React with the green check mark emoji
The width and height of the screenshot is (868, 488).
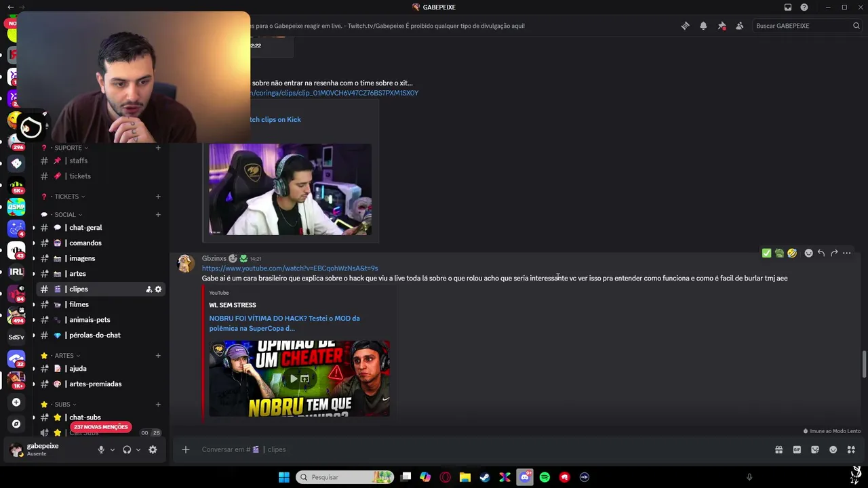click(x=766, y=253)
